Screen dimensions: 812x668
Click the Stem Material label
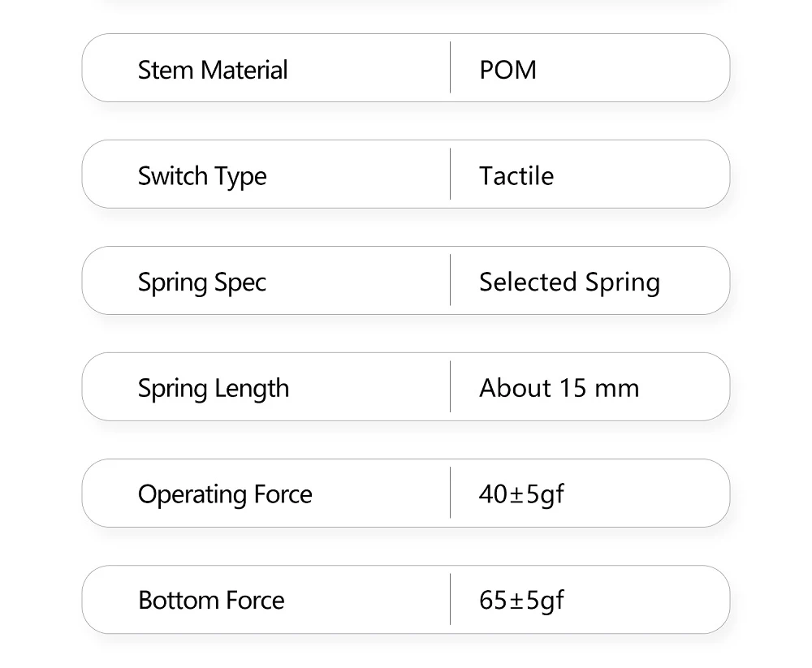coord(213,70)
